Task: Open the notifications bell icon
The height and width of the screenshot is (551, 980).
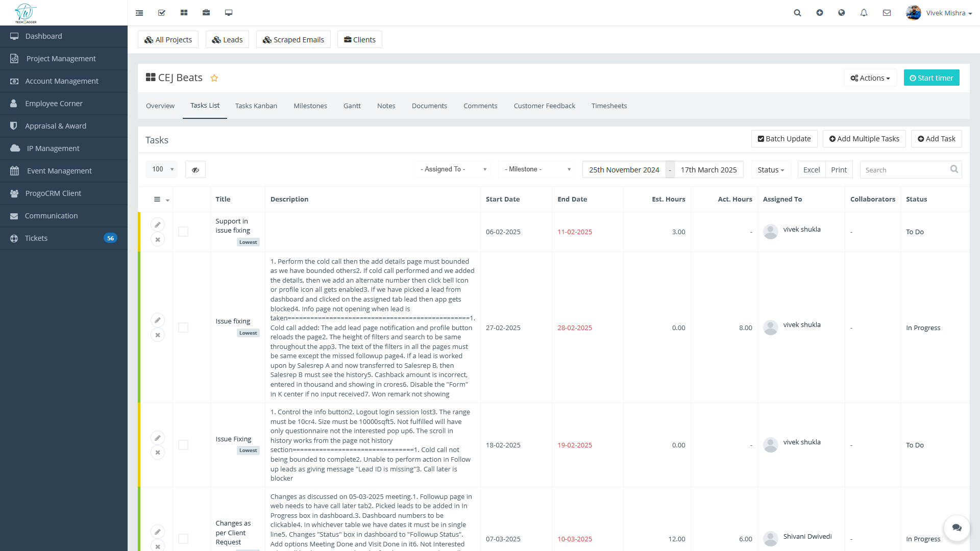Action: [x=864, y=13]
